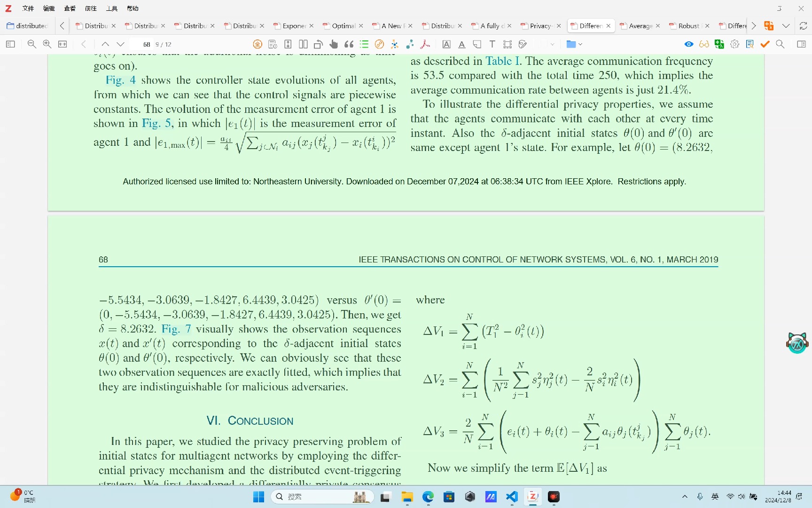Toggle reading mode with the glasses icon
Image resolution: width=812 pixels, height=508 pixels.
coord(703,44)
